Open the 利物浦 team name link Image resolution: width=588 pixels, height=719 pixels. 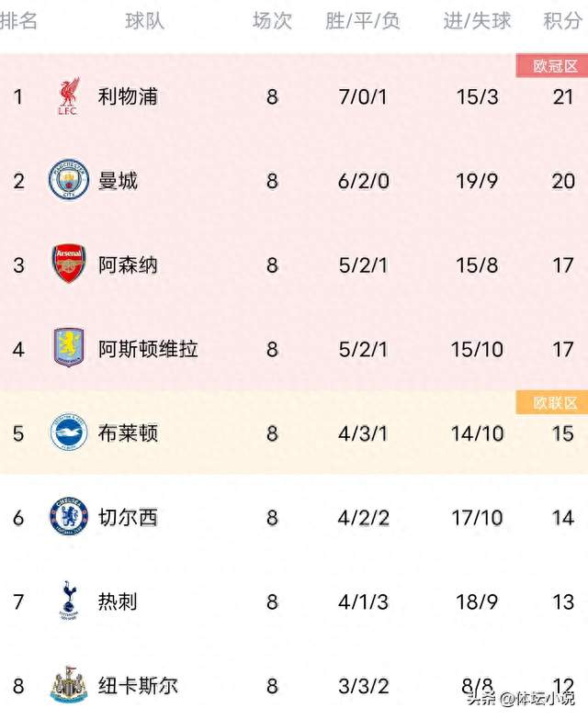(x=128, y=96)
